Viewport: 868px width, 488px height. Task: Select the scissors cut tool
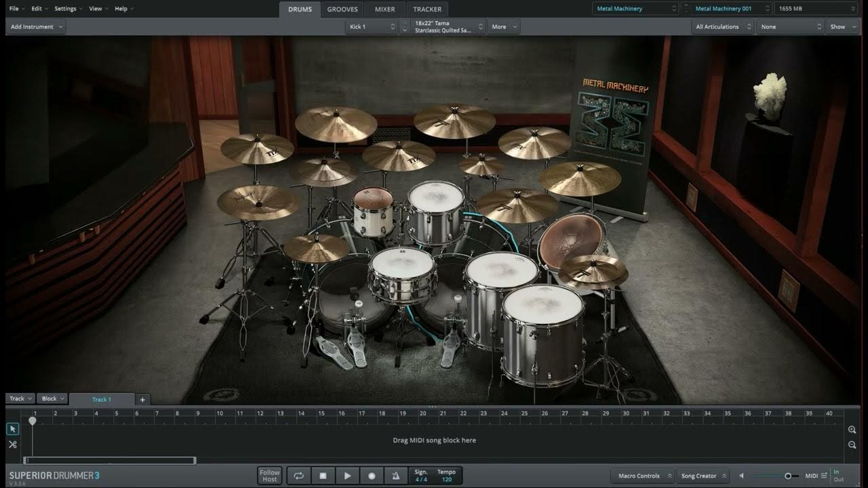tap(12, 445)
